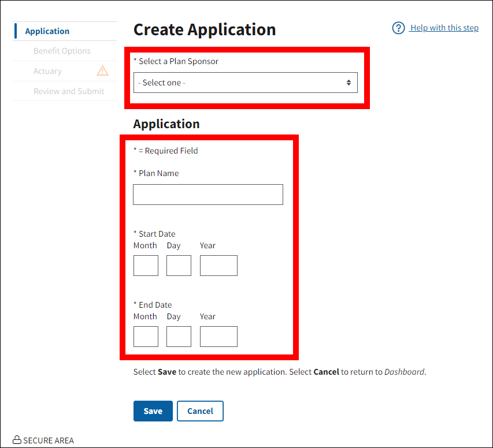The image size is (493, 448).
Task: Click the question mark help icon
Action: pos(398,28)
